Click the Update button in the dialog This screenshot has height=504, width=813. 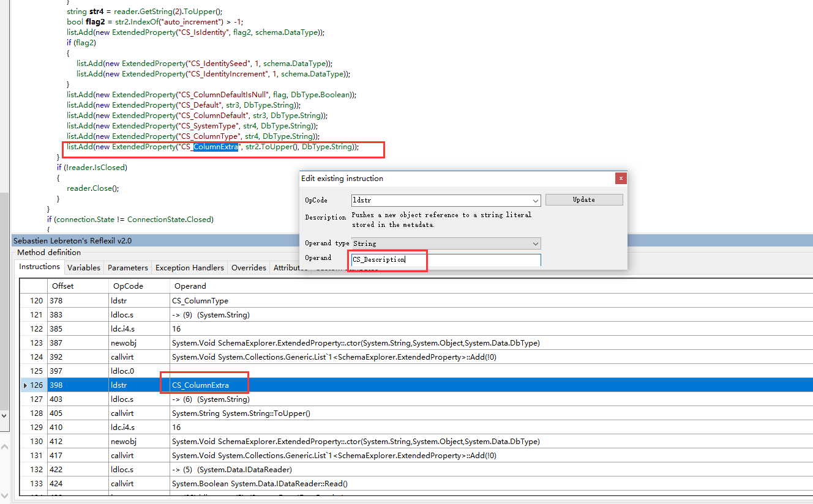584,199
